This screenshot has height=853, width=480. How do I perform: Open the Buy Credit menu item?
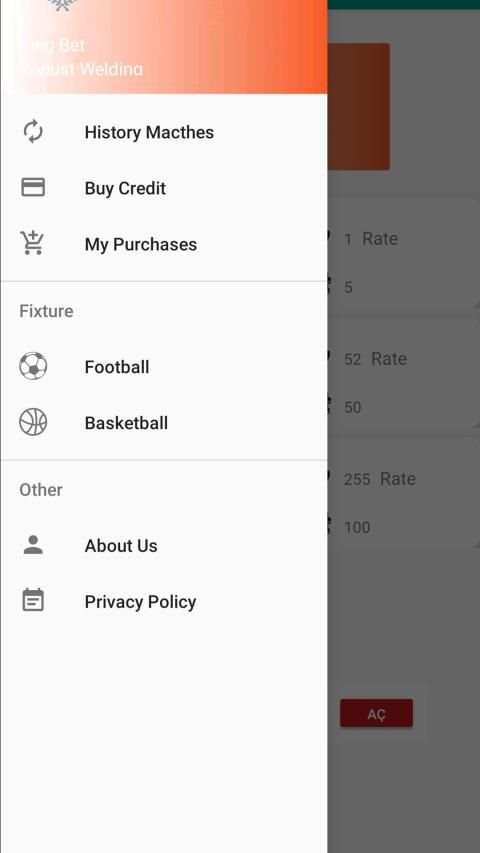coord(164,188)
